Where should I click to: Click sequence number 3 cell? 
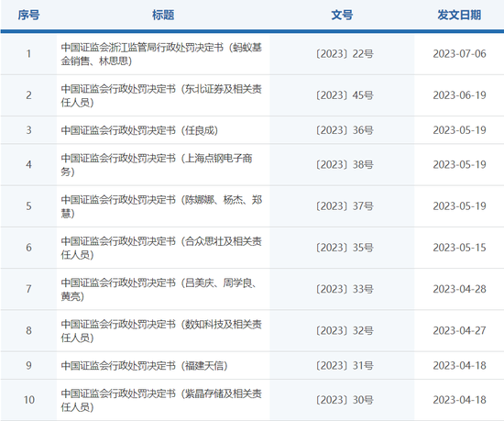click(28, 130)
